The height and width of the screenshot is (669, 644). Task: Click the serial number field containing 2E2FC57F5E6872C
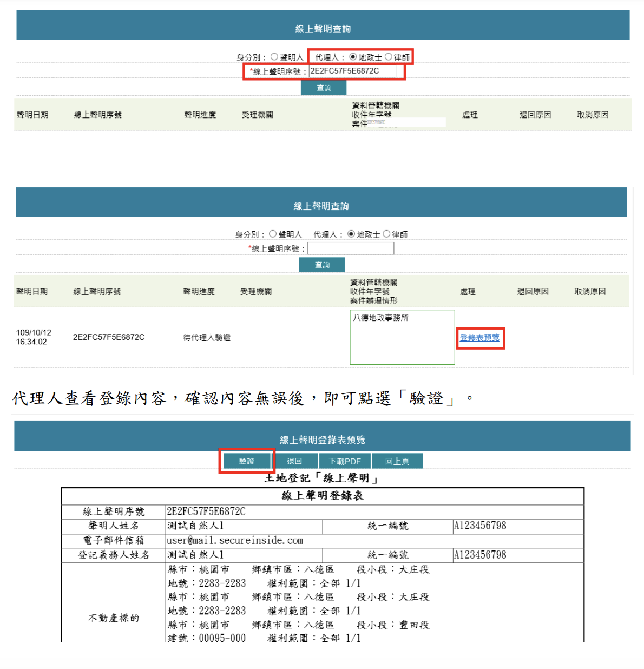pyautogui.click(x=352, y=71)
